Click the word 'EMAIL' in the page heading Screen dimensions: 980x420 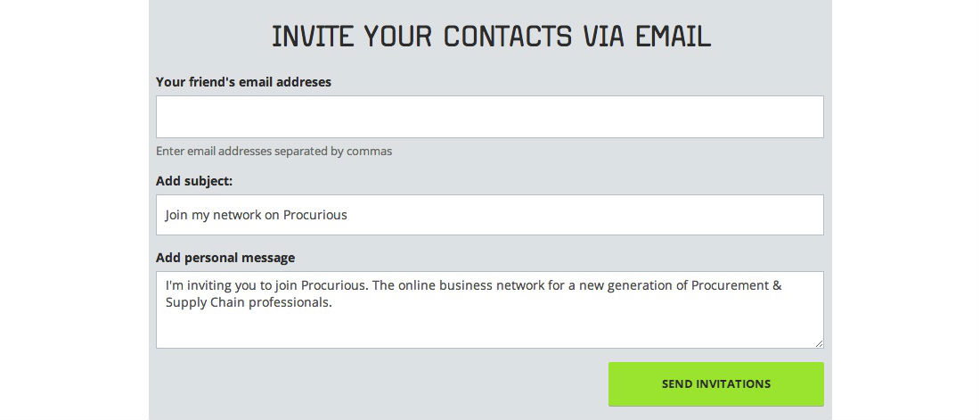(674, 37)
